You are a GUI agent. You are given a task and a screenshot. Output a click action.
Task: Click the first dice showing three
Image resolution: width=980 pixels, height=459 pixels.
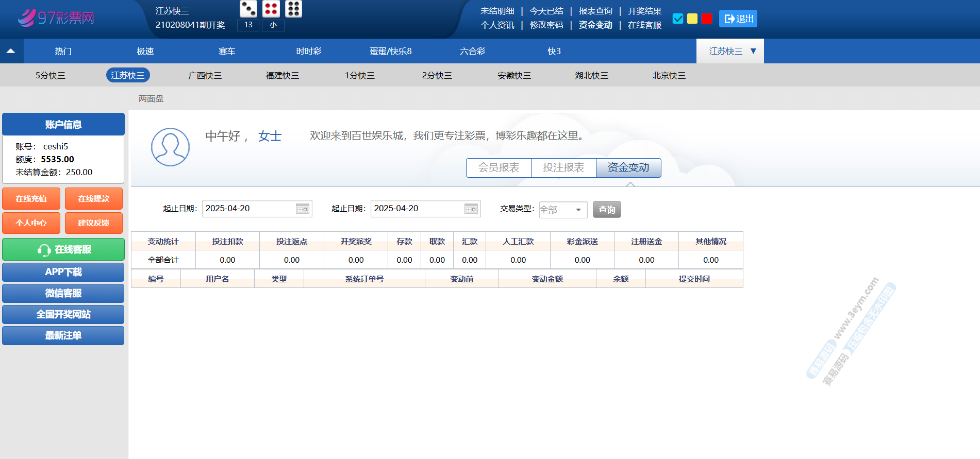click(248, 9)
